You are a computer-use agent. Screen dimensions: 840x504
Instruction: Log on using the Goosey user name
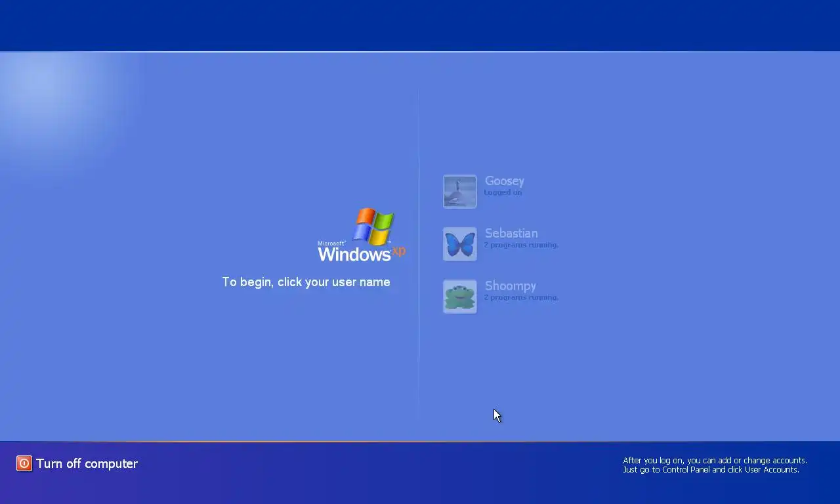tap(504, 181)
